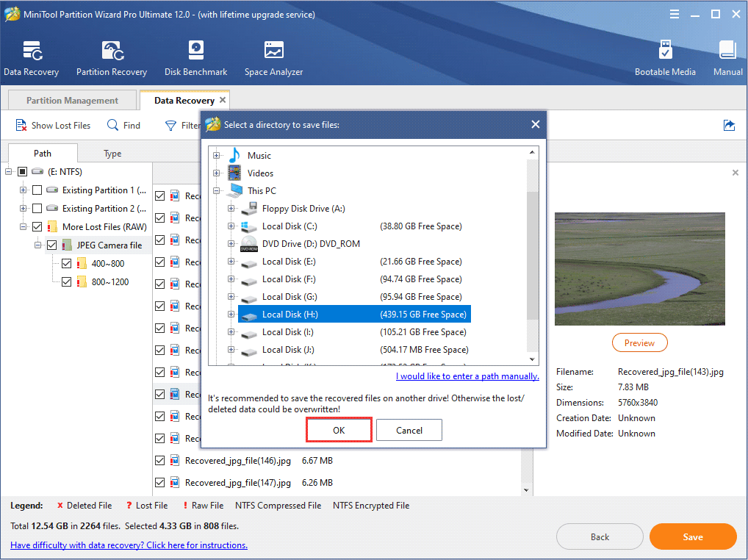Expand the Videos folder in the dialog
This screenshot has width=748, height=560.
click(x=217, y=173)
